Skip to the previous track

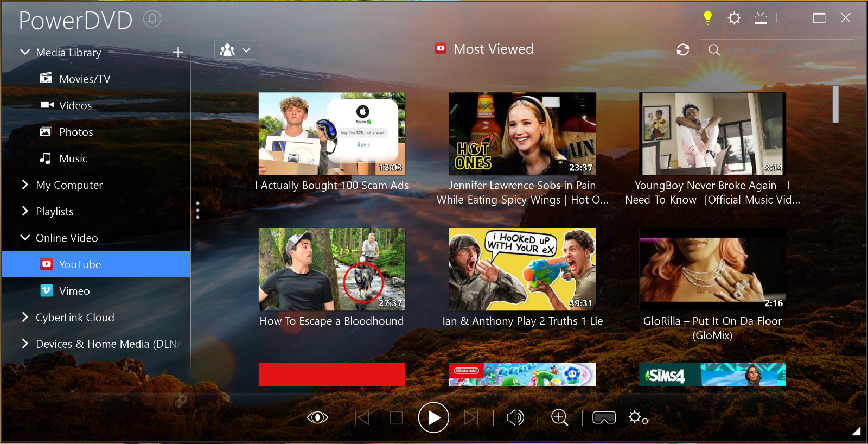tap(362, 417)
